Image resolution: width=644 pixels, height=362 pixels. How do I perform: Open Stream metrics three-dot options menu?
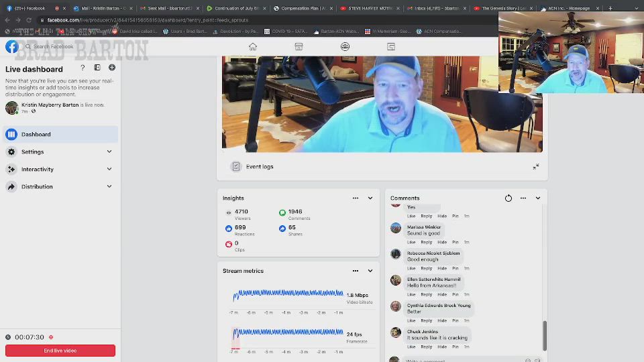356,271
